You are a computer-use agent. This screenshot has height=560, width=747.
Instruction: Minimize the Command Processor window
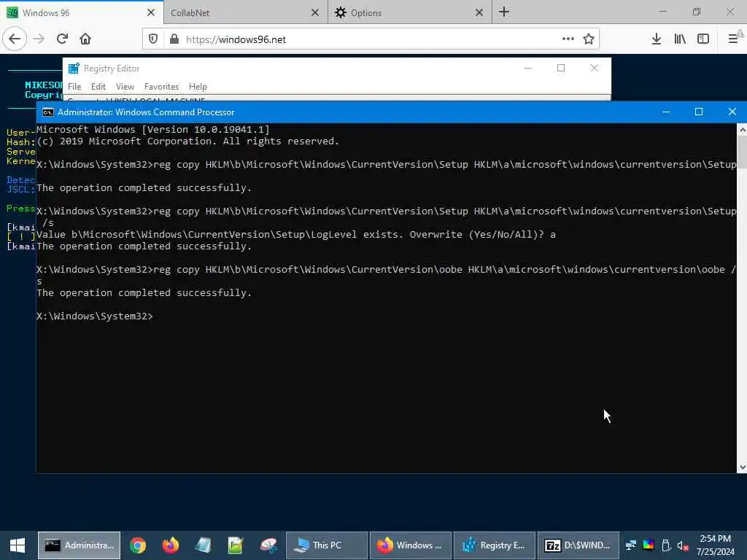click(x=666, y=112)
